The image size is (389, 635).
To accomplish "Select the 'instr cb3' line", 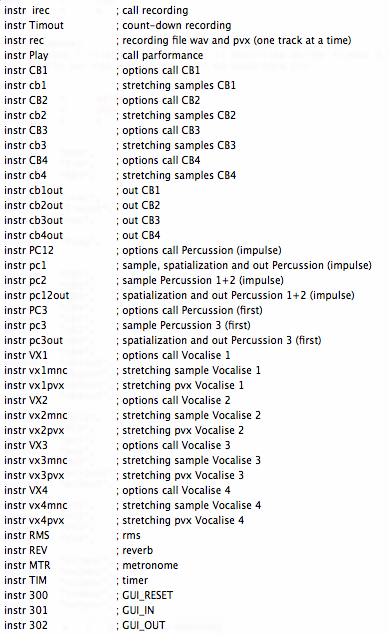I will (25, 145).
